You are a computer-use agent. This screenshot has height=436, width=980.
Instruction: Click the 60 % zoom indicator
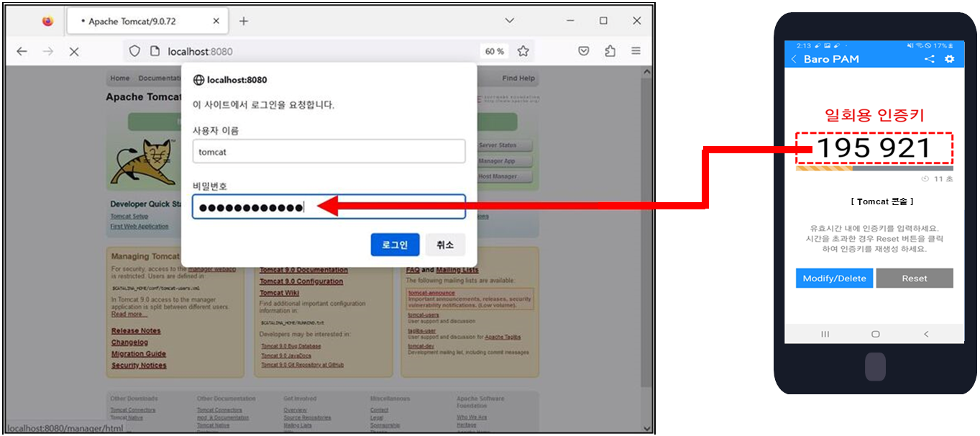tap(495, 51)
